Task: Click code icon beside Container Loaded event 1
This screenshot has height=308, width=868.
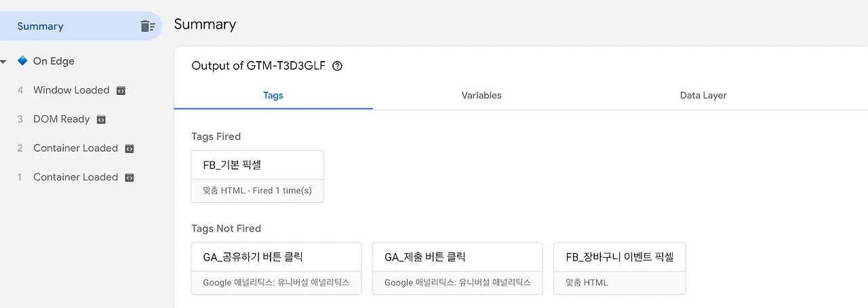Action: point(130,178)
